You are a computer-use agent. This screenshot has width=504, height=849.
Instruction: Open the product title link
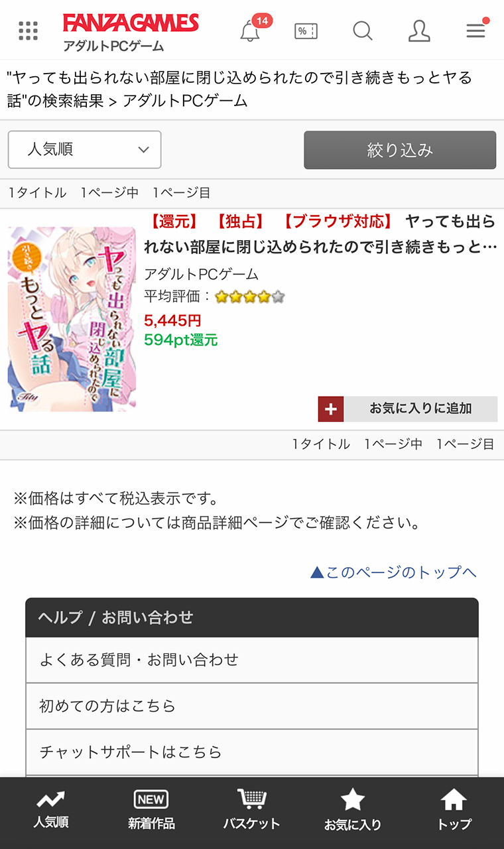[x=321, y=234]
